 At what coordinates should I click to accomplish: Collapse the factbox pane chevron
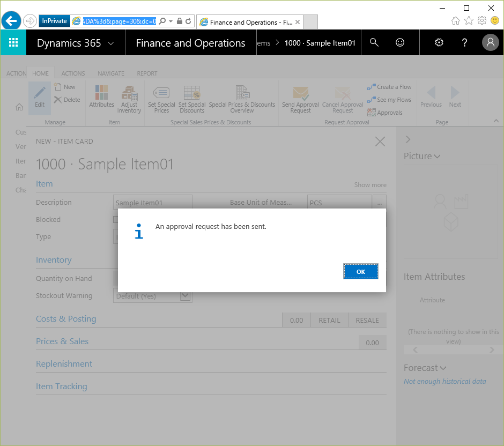coord(408,139)
